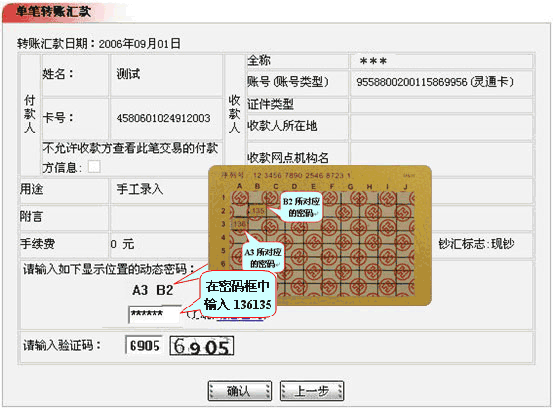
Task: Click the empty 附言 remark field
Action: tap(159, 217)
